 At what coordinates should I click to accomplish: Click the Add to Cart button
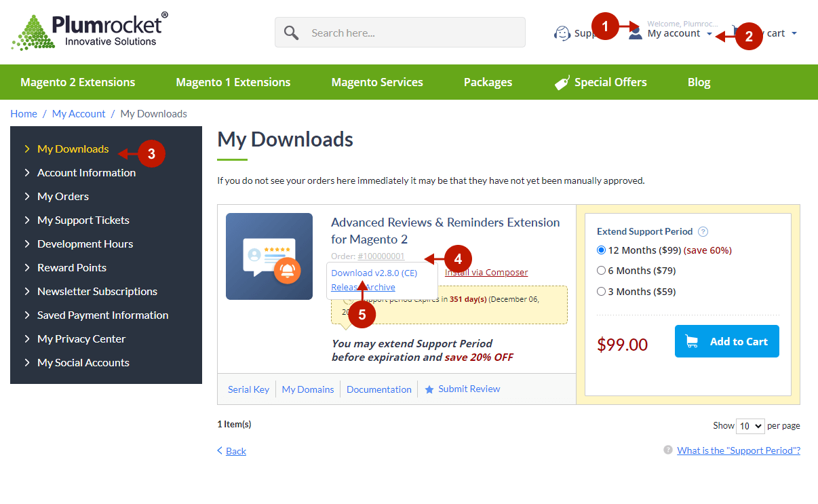click(x=726, y=341)
